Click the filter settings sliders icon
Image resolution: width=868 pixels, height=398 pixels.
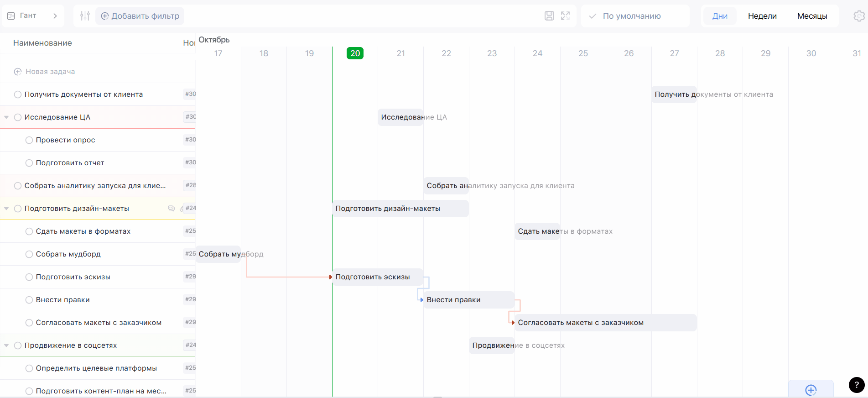(x=85, y=16)
